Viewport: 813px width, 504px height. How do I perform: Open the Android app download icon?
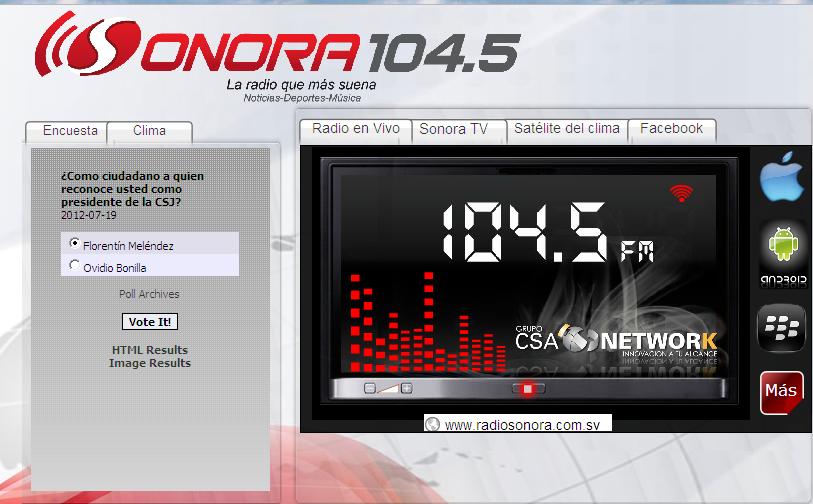783,256
